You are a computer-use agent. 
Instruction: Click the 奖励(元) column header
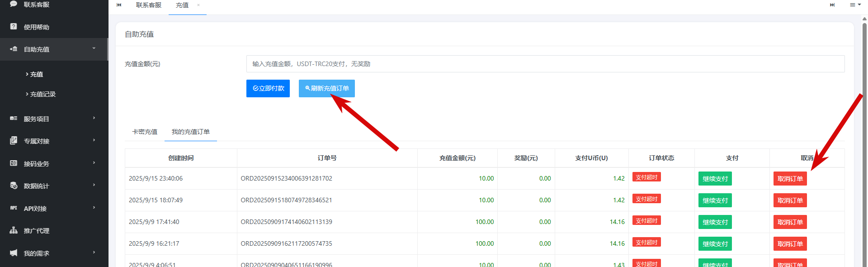tap(526, 158)
